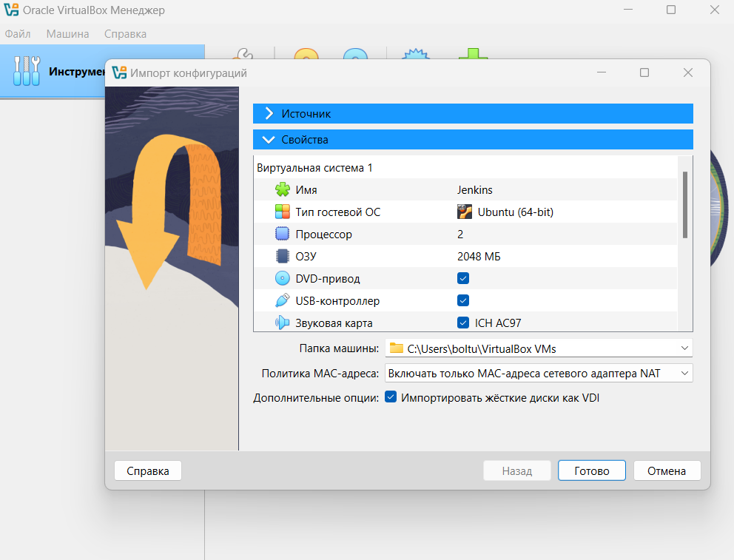The width and height of the screenshot is (734, 560).
Task: Select the Ubuntu (64-bit) value text
Action: pos(516,212)
